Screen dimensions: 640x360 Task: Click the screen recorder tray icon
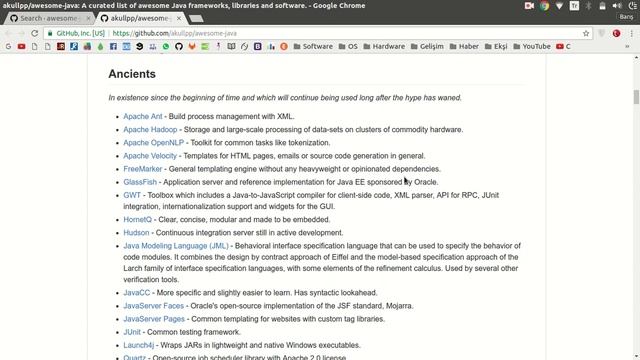pos(529,6)
